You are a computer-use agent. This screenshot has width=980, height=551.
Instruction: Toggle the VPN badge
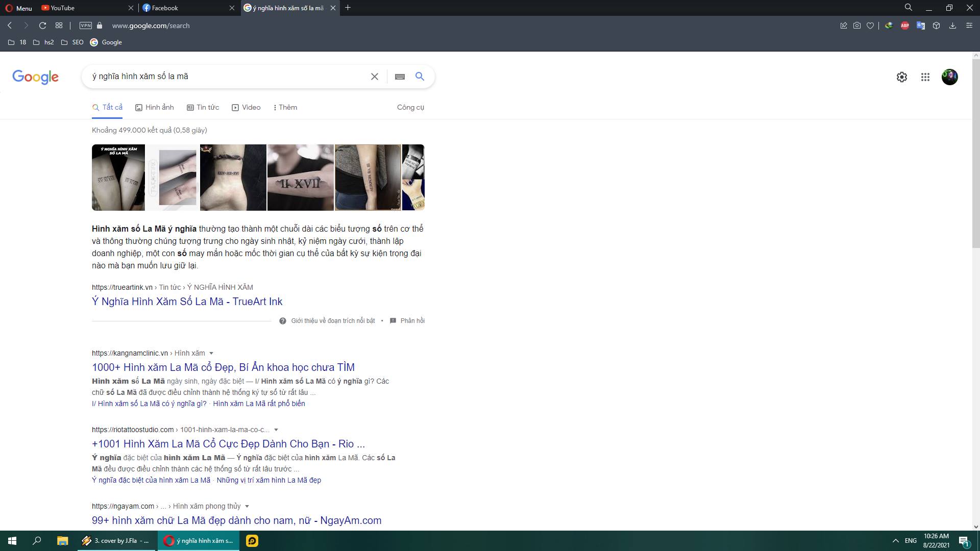pos(86,26)
